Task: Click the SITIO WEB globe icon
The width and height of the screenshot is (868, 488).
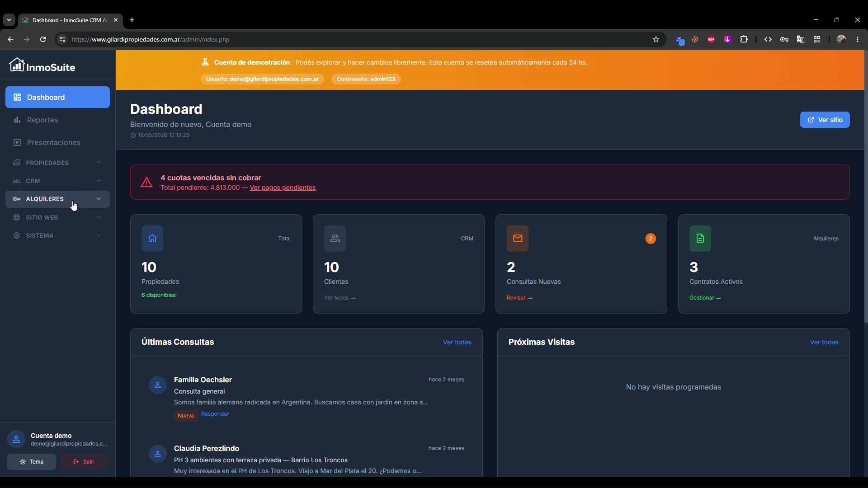Action: tap(17, 218)
